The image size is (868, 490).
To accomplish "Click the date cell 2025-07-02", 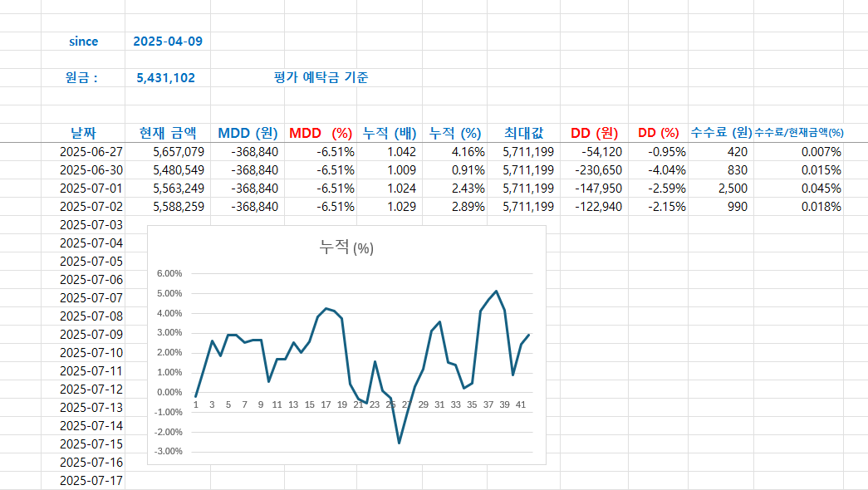I will (91, 207).
